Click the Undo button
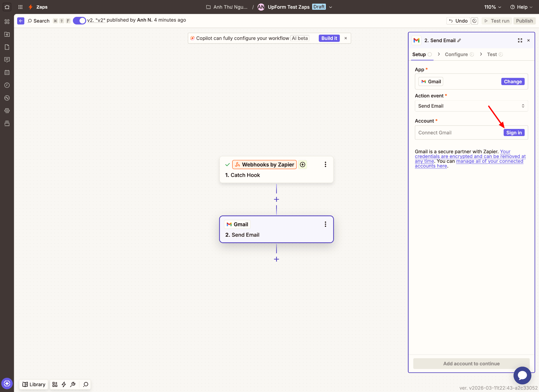 [x=458, y=21]
